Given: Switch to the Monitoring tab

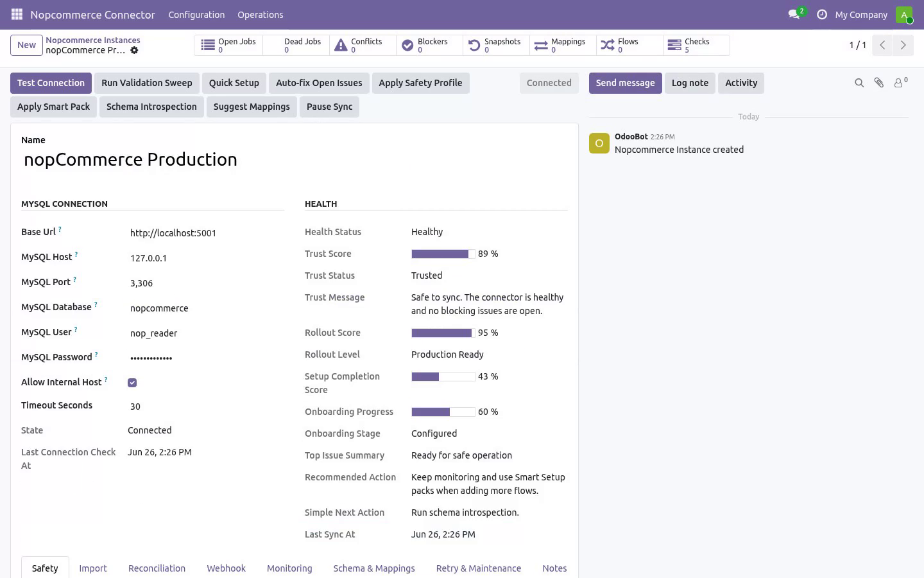Looking at the screenshot, I should (x=289, y=568).
